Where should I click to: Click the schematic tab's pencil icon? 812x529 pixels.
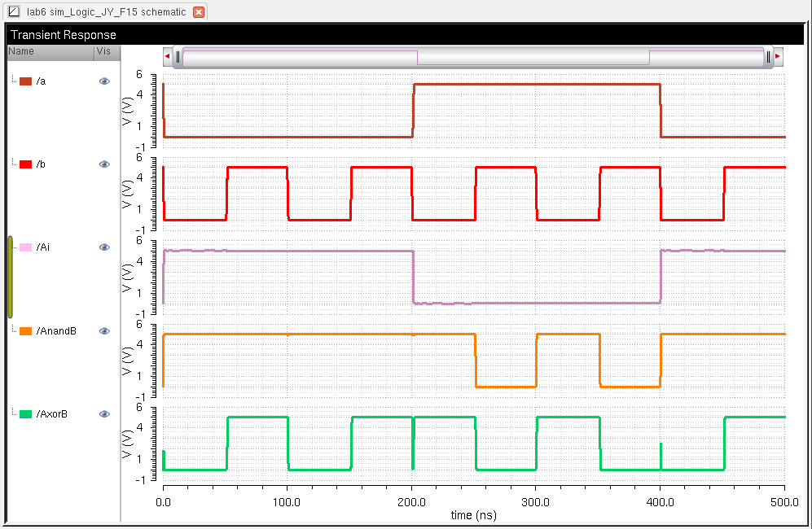pos(13,12)
